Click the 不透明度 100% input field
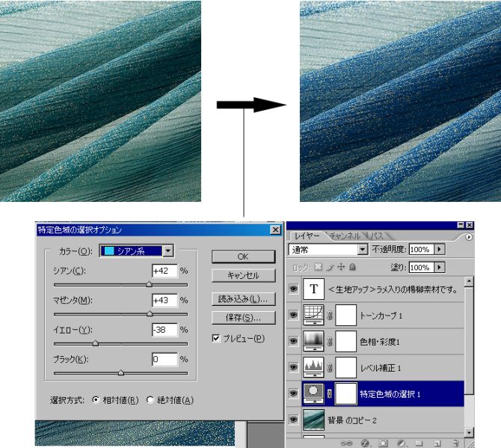 (422, 249)
